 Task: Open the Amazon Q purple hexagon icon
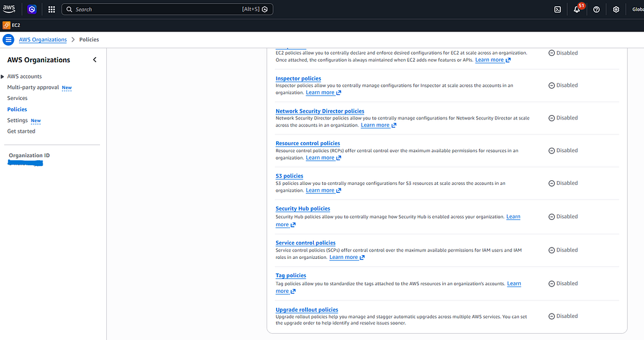(x=31, y=9)
